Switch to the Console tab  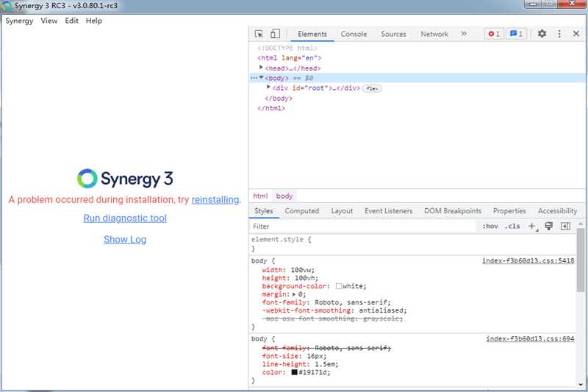click(x=354, y=34)
